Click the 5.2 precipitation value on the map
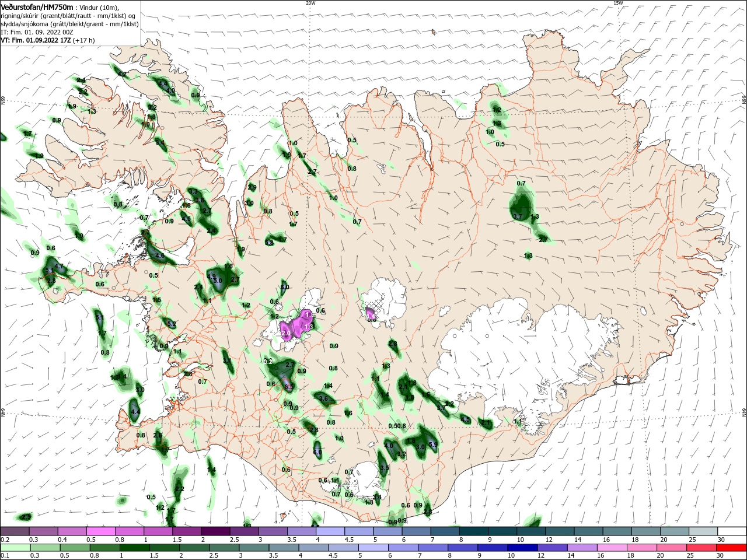Viewport: 747px width, 560px height. [x=172, y=324]
